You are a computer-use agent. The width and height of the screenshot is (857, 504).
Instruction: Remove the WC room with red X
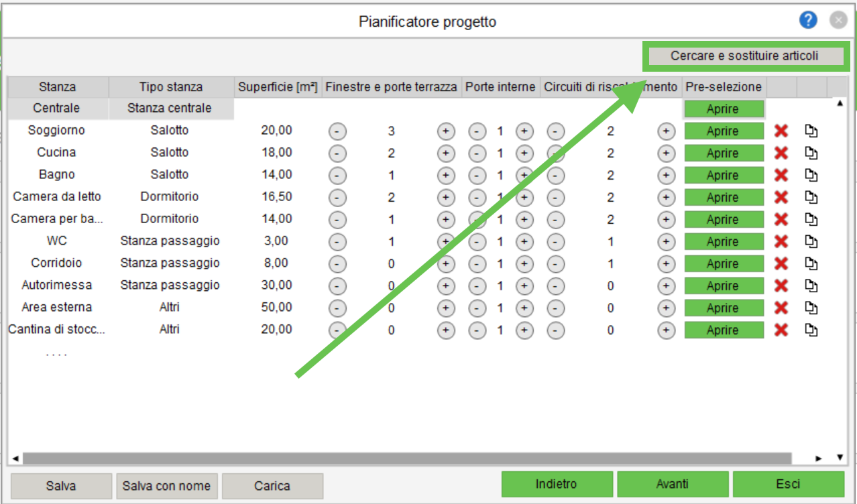coord(781,241)
